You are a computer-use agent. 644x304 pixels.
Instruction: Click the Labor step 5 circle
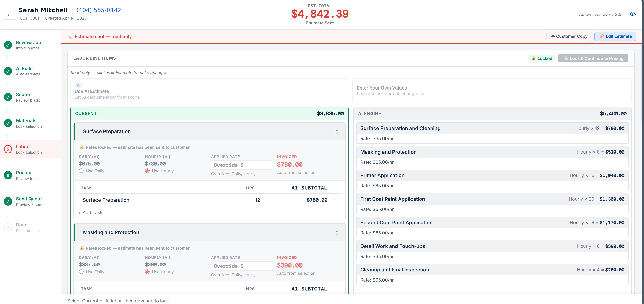click(8, 149)
